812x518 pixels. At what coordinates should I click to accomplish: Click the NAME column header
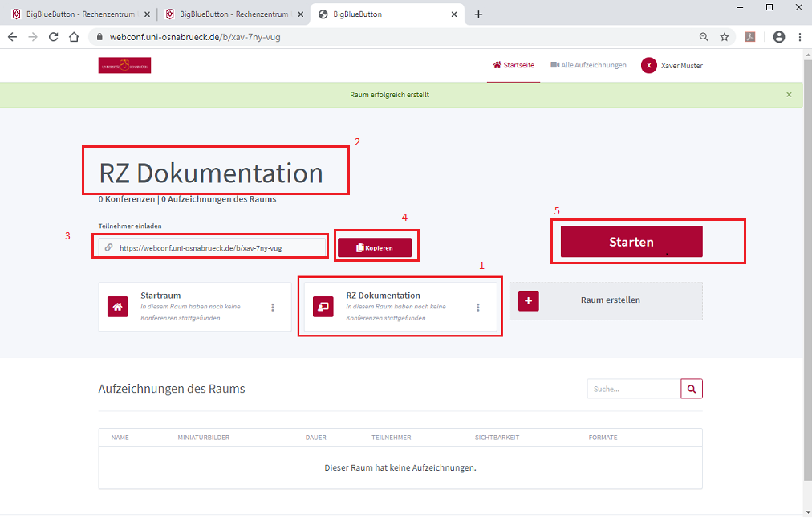120,438
